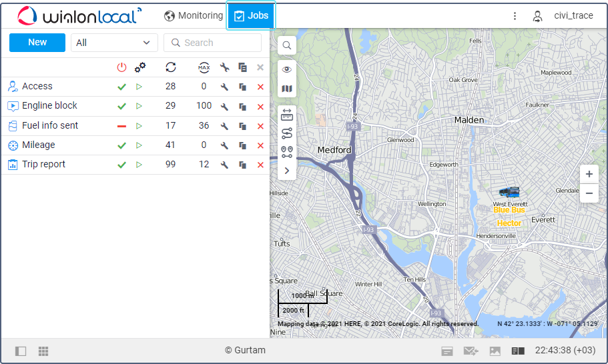Viewport: 608px width, 364px height.
Task: Click the executions refresh column header icon
Action: (171, 67)
